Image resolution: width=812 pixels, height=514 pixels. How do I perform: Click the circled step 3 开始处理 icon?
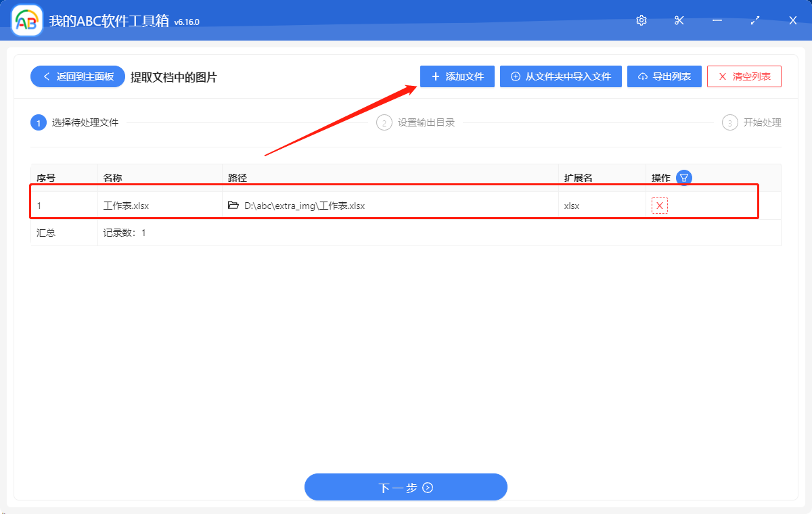(729, 122)
